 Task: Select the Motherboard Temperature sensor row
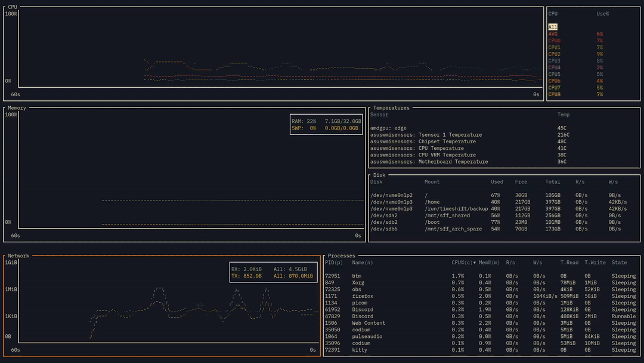(468, 162)
